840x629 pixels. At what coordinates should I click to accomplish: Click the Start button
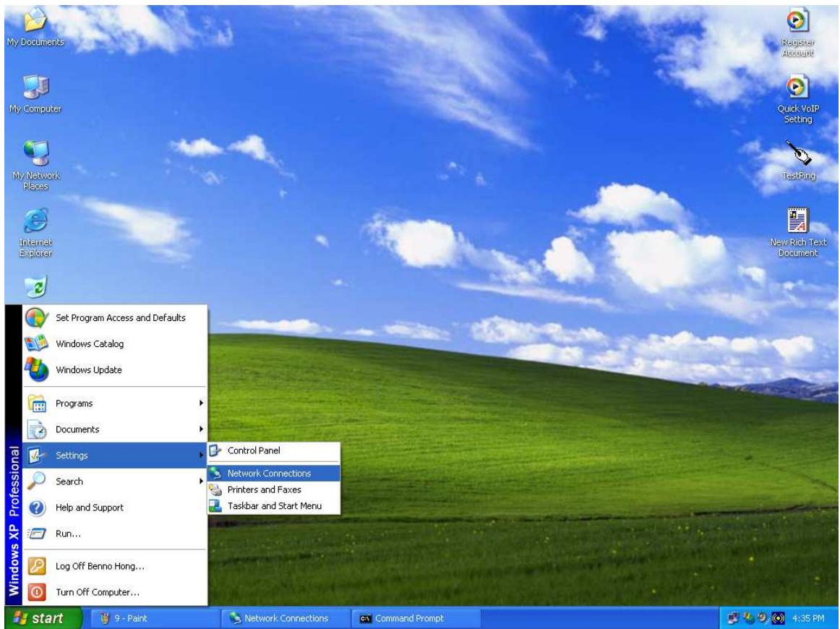point(43,618)
